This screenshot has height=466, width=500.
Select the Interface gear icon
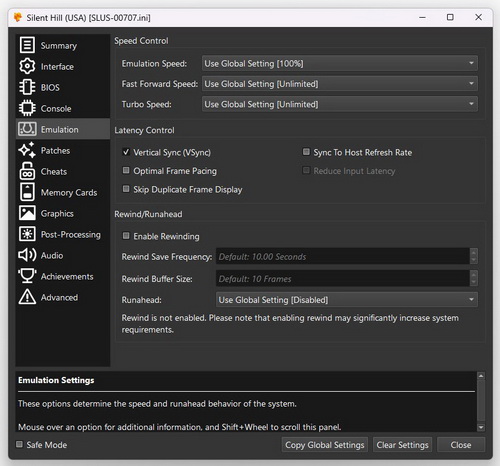tap(27, 66)
